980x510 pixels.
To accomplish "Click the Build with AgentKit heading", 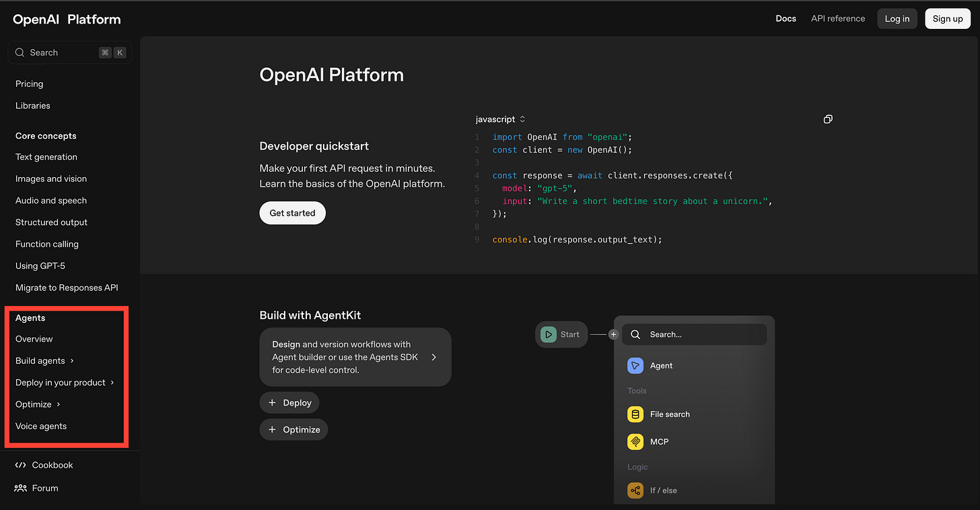I will point(310,315).
